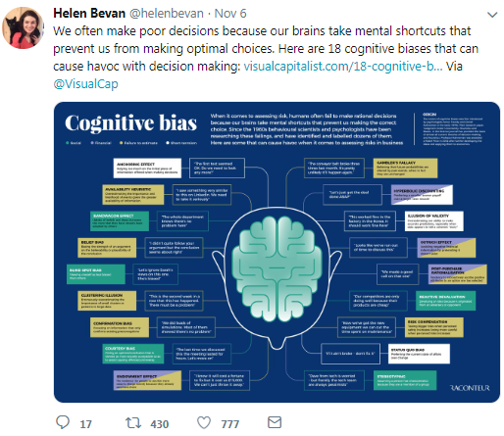The height and width of the screenshot is (436, 504).
Task: Open the tweet options chevron menu
Action: (x=492, y=15)
